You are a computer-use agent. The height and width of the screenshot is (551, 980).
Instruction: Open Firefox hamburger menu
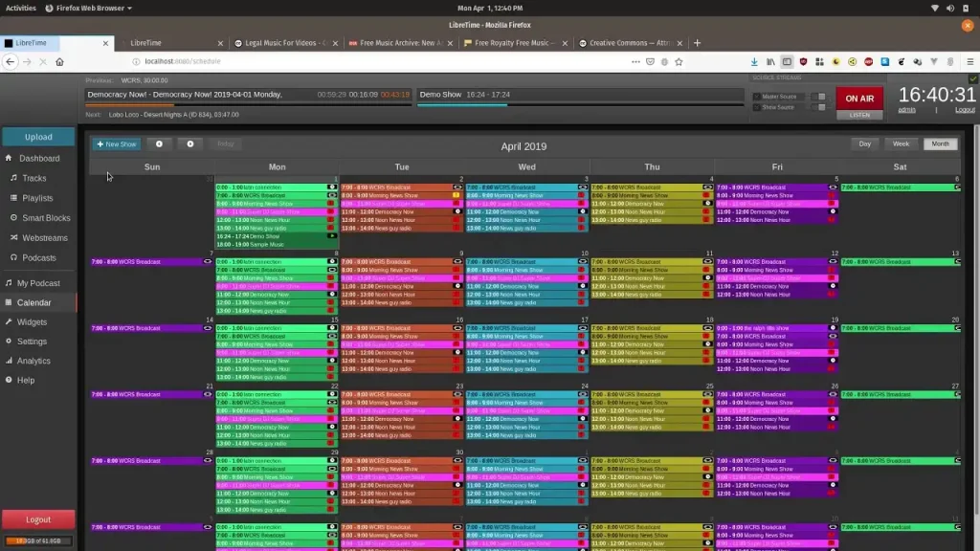point(967,61)
